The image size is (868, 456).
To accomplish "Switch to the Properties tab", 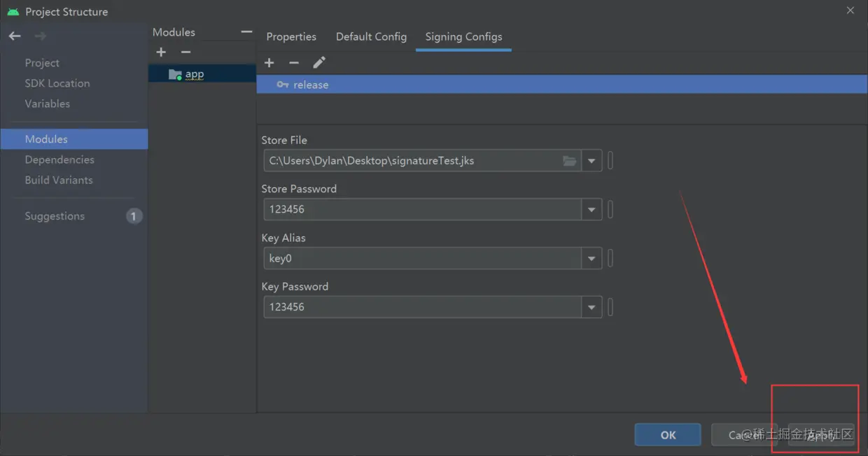I will pos(291,36).
